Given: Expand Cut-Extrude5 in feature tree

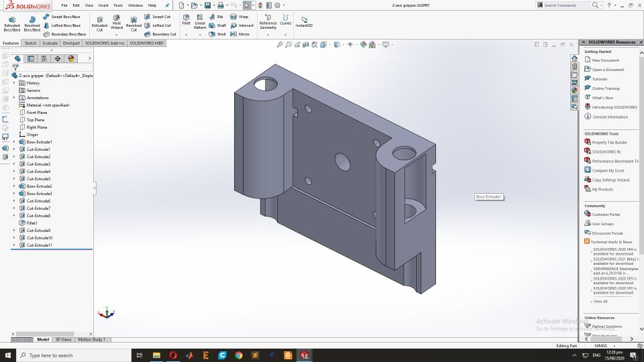Looking at the screenshot, I should click(14, 179).
